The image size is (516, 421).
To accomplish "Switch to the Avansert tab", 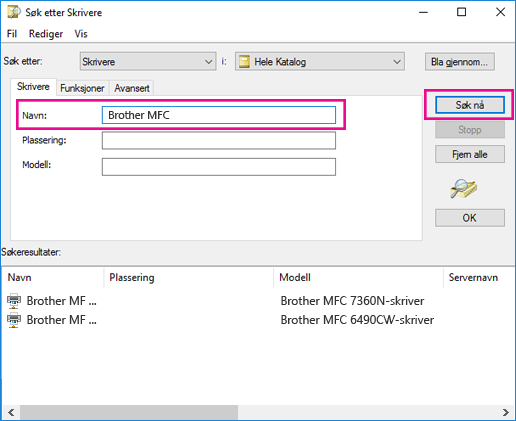I will click(132, 88).
